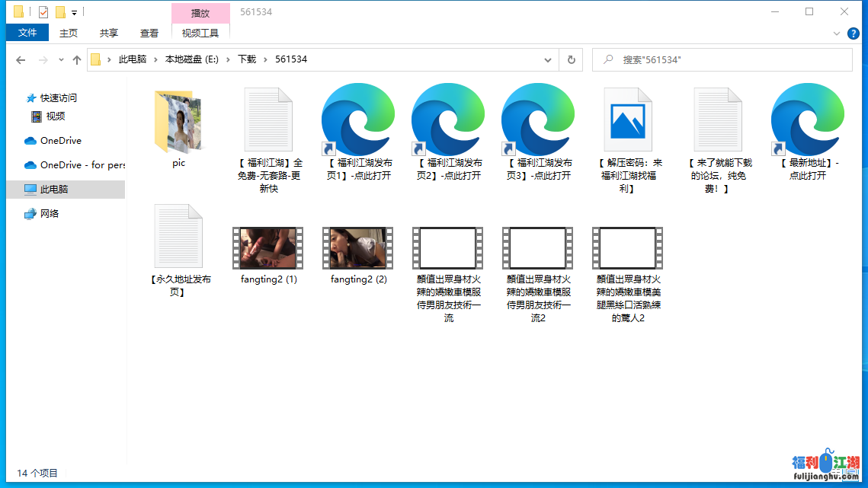Click the Up one level arrow
The height and width of the screenshot is (488, 868).
(x=76, y=59)
